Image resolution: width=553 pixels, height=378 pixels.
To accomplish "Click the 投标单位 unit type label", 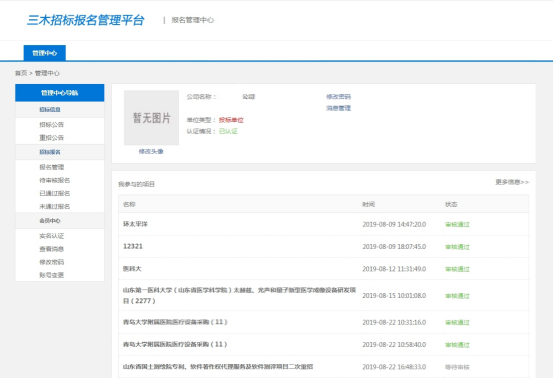I will (x=231, y=120).
